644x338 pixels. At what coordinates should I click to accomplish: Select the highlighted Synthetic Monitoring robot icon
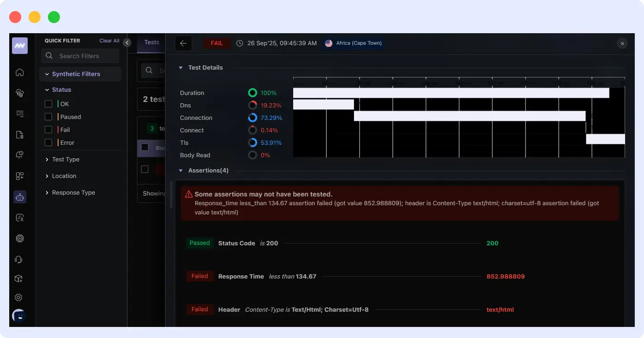coord(19,196)
